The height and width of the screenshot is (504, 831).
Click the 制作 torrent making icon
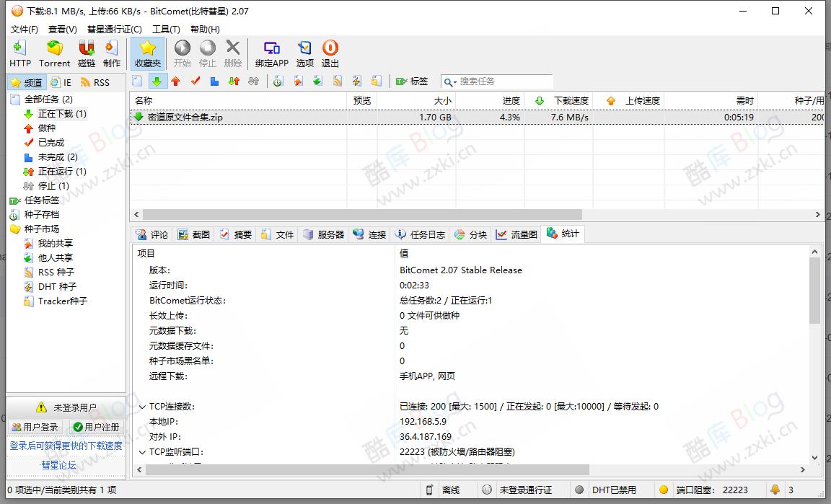pyautogui.click(x=111, y=53)
